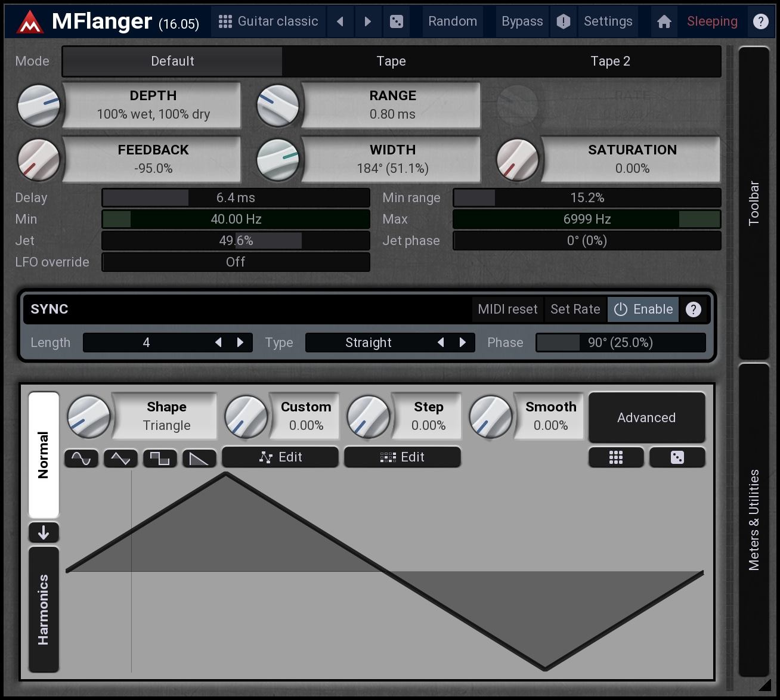Click the dice randomize icon under Advanced
780x700 pixels.
coord(677,457)
